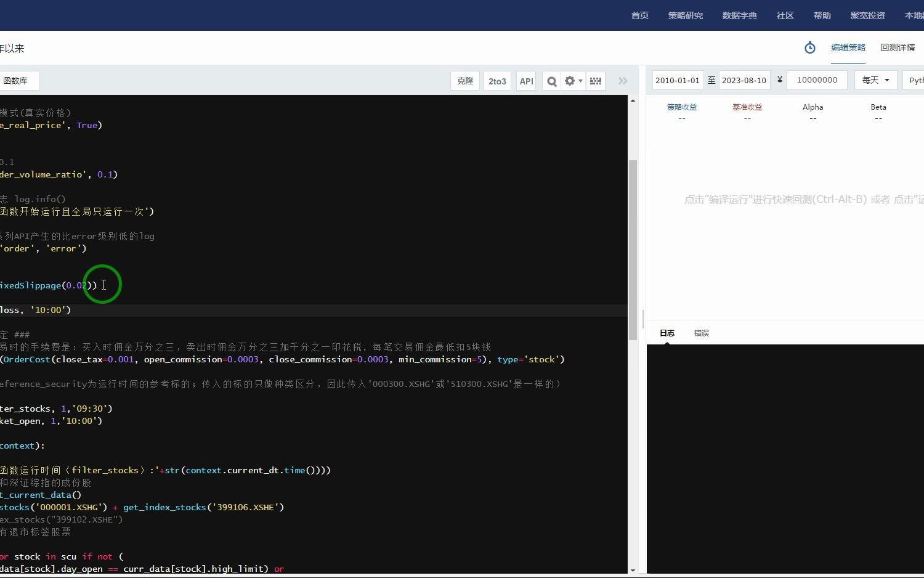The image size is (924, 578).
Task: Edit the start date 2010-01-01 field
Action: coord(678,80)
